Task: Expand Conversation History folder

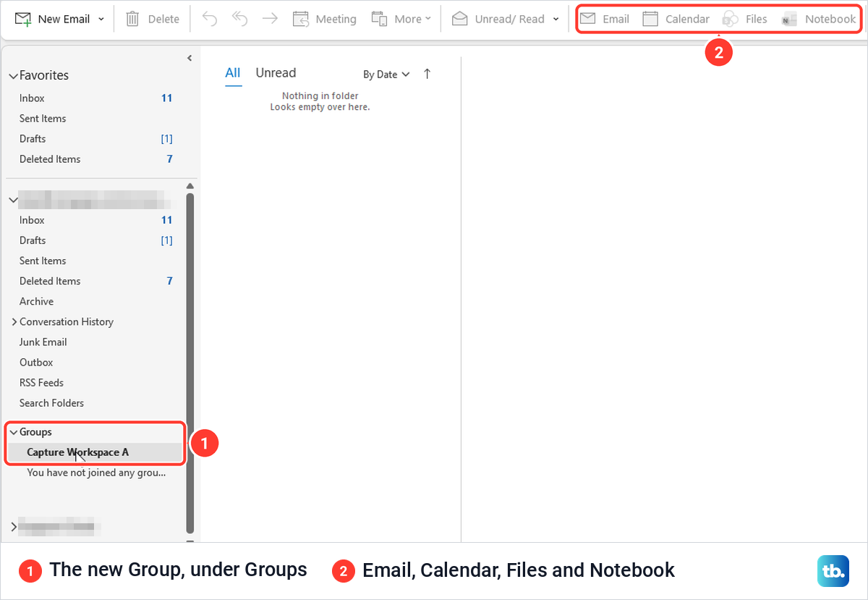Action: [x=14, y=322]
